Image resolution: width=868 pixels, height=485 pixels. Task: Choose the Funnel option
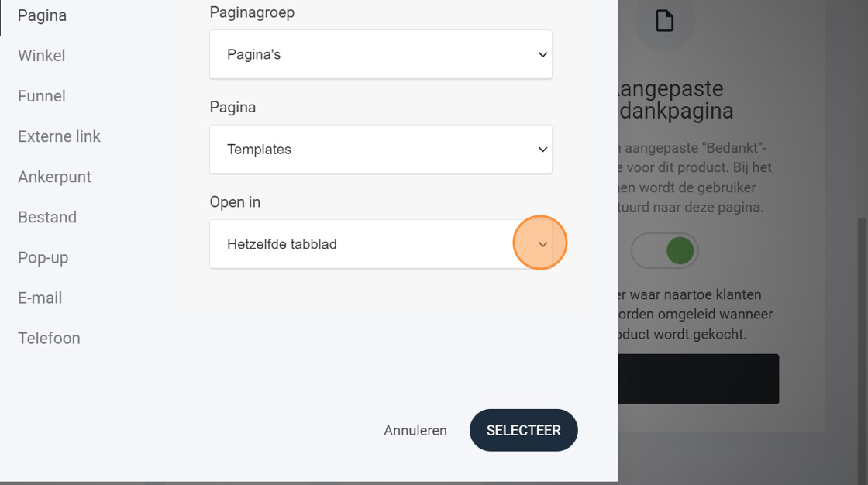(x=42, y=96)
